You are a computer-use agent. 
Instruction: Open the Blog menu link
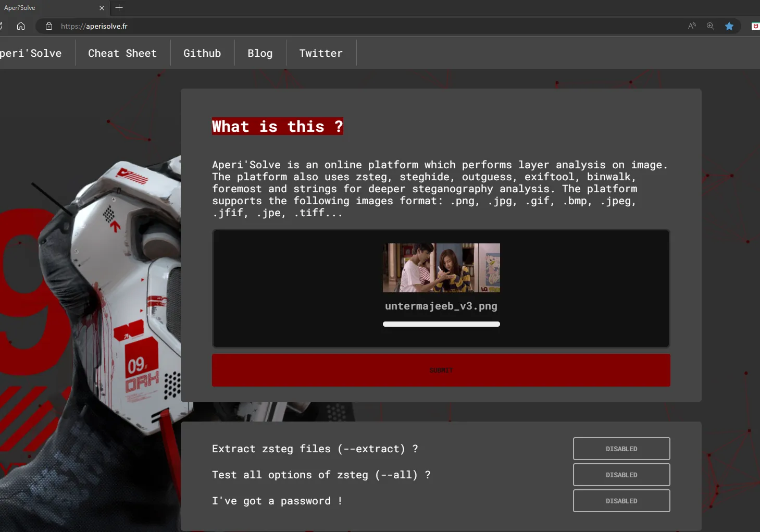260,53
